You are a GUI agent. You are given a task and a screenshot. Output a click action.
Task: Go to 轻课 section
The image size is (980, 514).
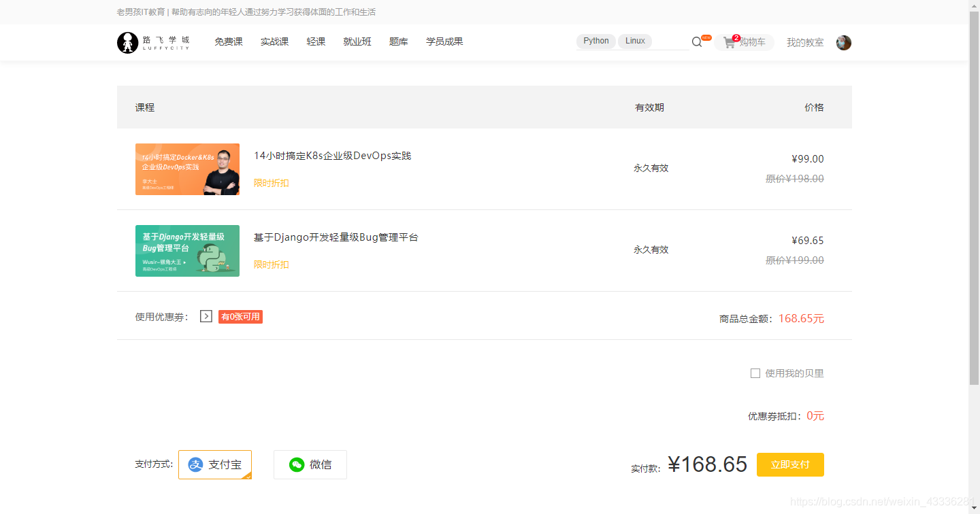point(316,41)
